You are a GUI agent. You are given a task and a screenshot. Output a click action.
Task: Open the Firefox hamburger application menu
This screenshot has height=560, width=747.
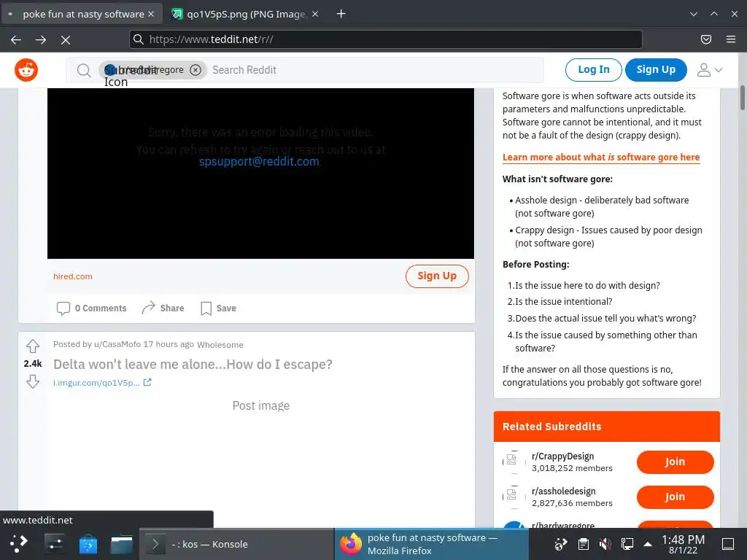click(731, 39)
